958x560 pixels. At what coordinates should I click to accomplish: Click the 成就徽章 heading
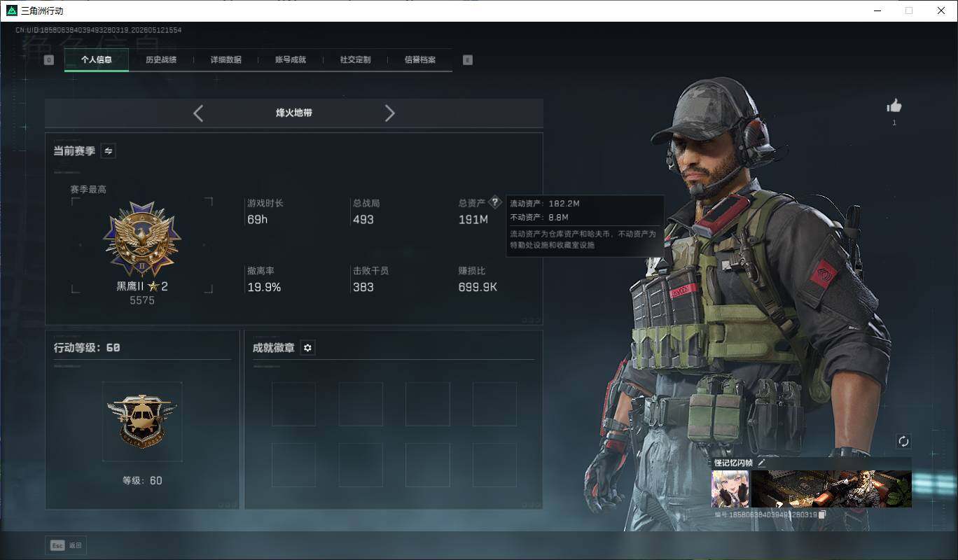[274, 348]
